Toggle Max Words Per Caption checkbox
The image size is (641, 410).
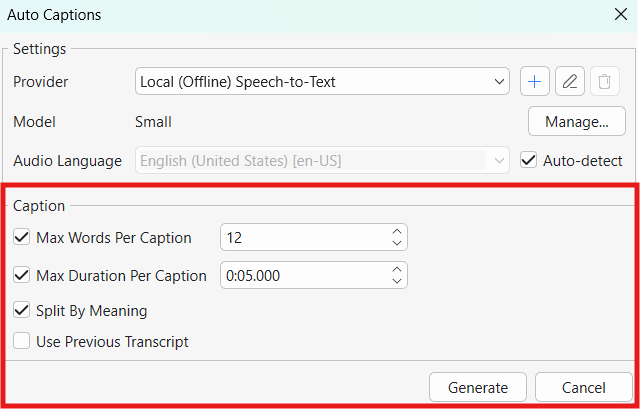[x=21, y=237]
